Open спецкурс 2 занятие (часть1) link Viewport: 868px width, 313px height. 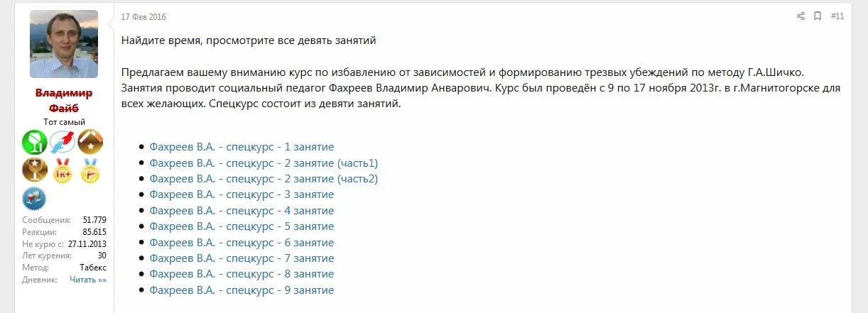click(264, 163)
